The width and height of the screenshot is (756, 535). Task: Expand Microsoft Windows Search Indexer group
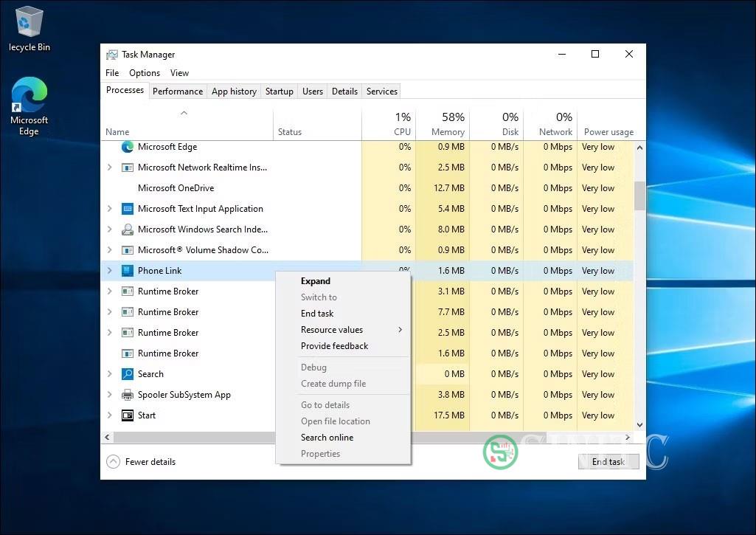109,229
